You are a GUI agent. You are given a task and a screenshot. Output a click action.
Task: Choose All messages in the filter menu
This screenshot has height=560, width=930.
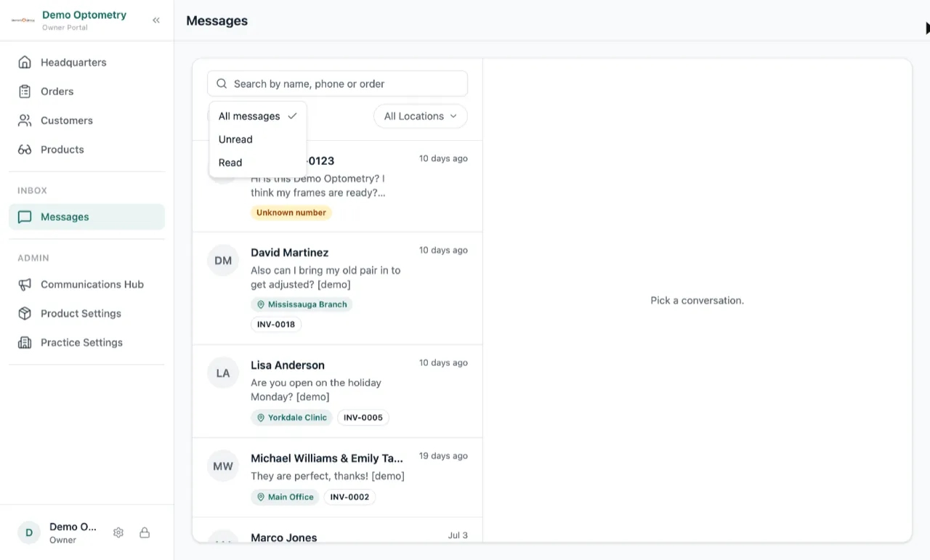click(x=258, y=116)
